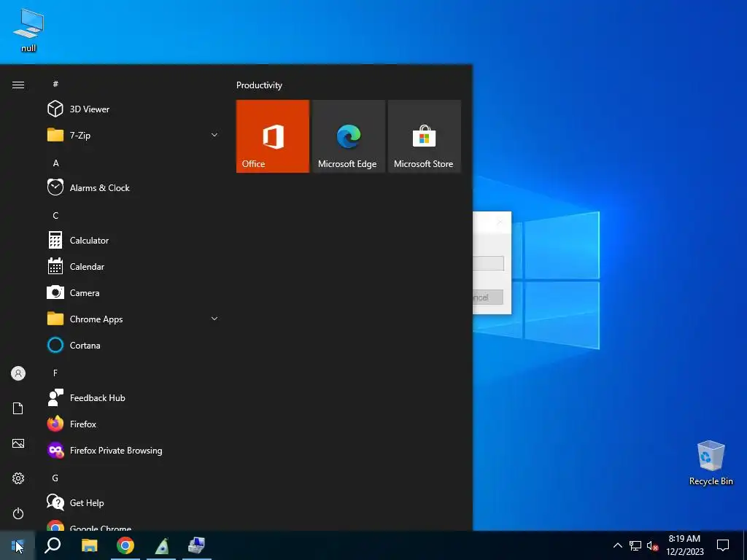Image resolution: width=747 pixels, height=560 pixels.
Task: Select the Recycle Bin desktop icon
Action: 711,463
